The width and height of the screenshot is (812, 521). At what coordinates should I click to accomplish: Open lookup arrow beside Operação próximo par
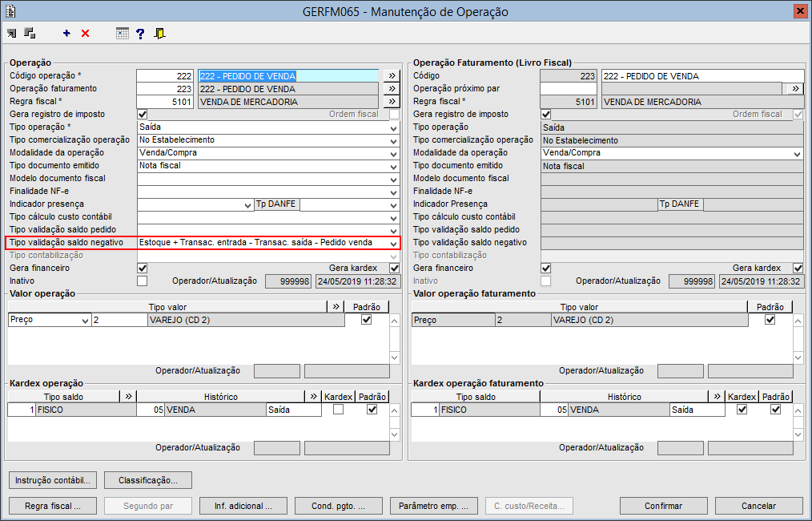[795, 89]
